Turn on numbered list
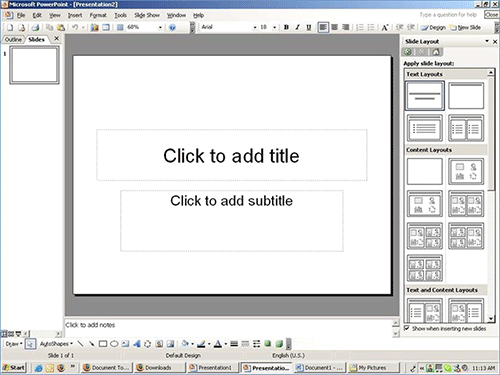The height and width of the screenshot is (375, 500). [x=360, y=27]
